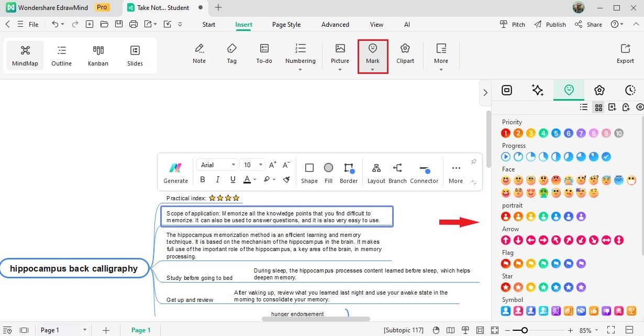Viewport: 644px width, 336px height.
Task: Click the Pitch button
Action: click(x=513, y=25)
